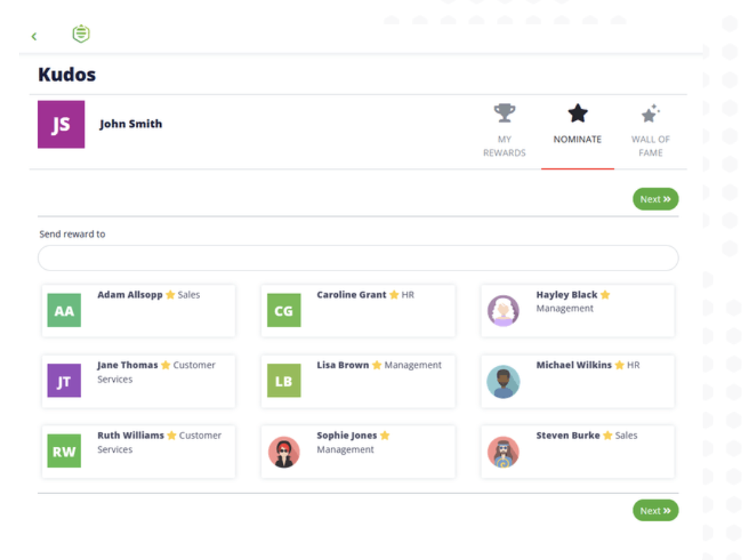
Task: Click Hayley Black's profile avatar
Action: [x=503, y=310]
